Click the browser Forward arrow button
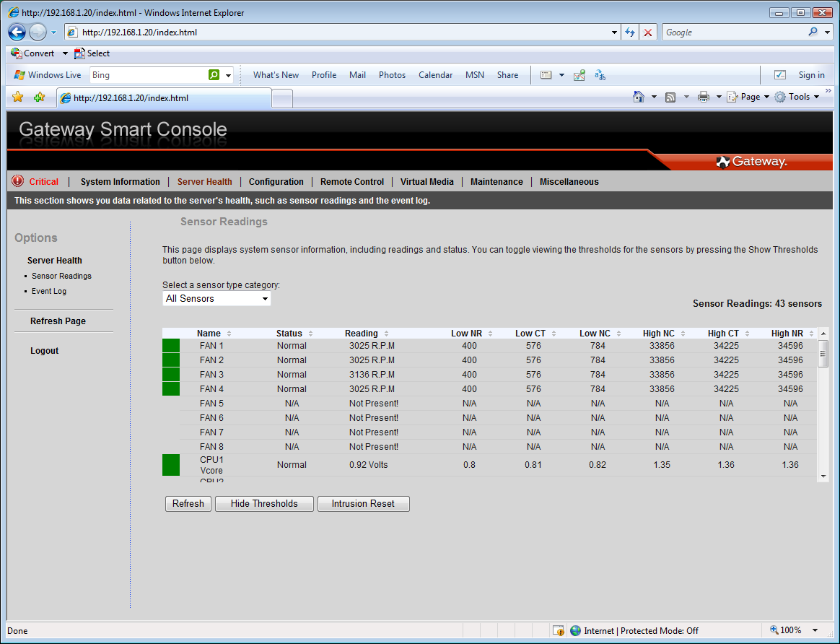This screenshot has height=644, width=840. tap(38, 32)
